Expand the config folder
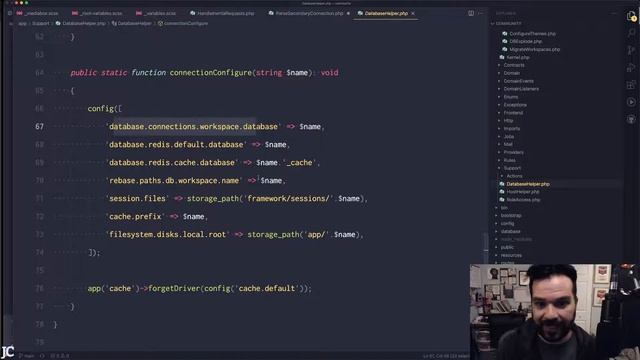 tap(507, 224)
